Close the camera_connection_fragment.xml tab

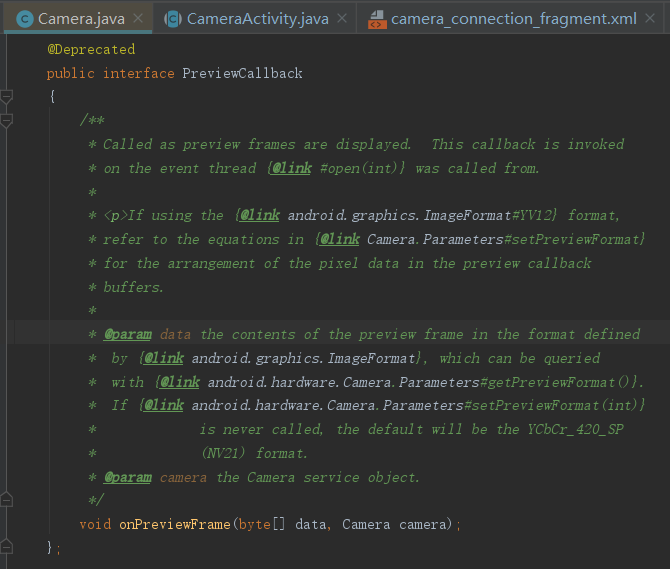click(650, 18)
